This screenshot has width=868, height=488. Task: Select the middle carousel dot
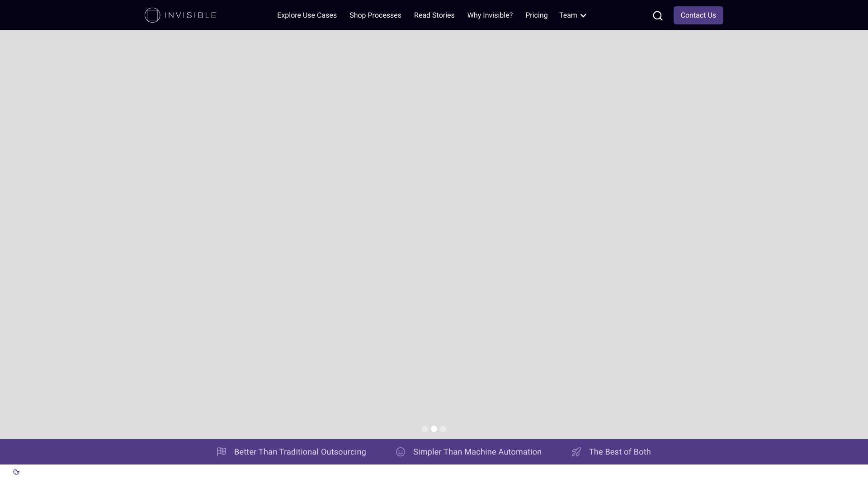tap(434, 429)
